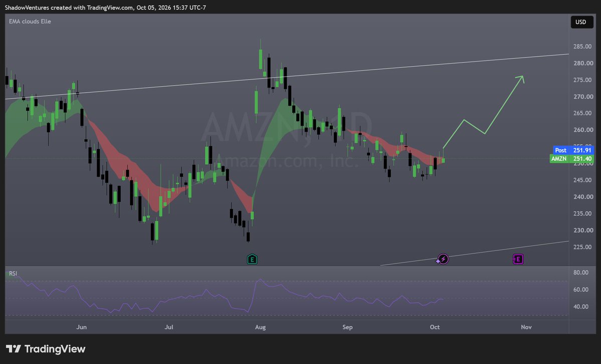Click the 225.00 price axis value

pos(583,247)
